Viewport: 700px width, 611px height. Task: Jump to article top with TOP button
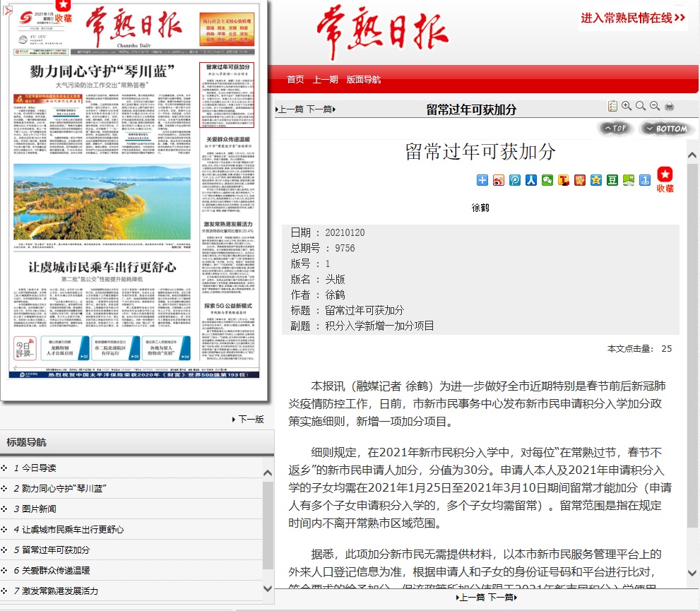pos(615,128)
